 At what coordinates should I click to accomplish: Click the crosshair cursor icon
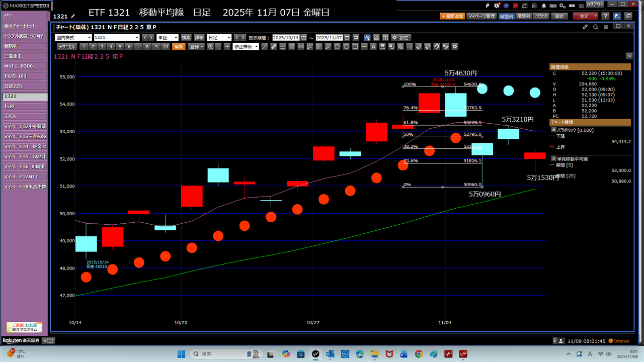(x=227, y=47)
